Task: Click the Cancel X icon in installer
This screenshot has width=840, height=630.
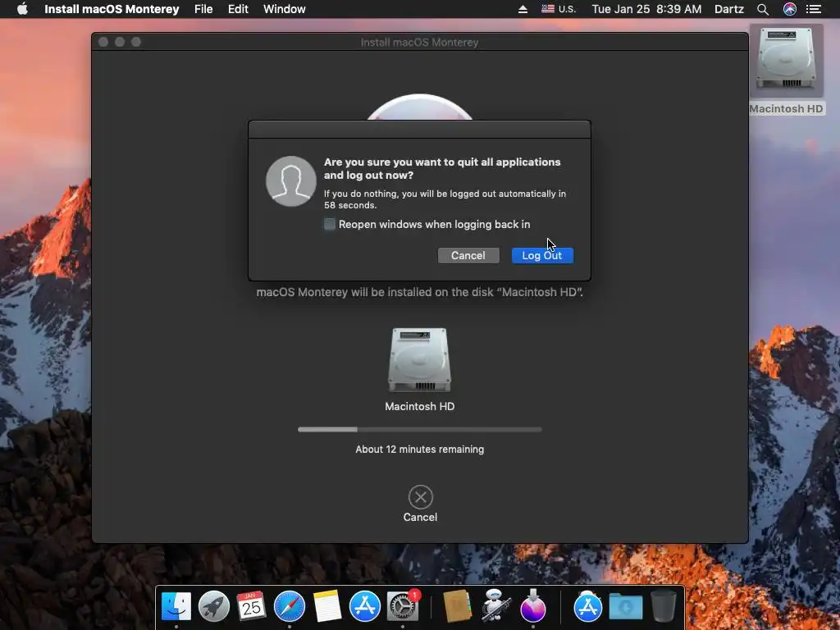Action: (x=421, y=497)
